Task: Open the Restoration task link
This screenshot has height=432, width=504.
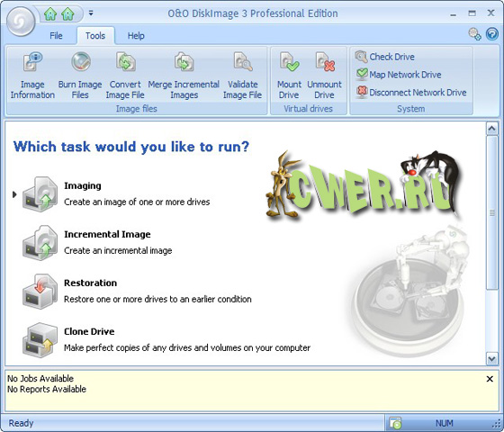Action: 90,283
